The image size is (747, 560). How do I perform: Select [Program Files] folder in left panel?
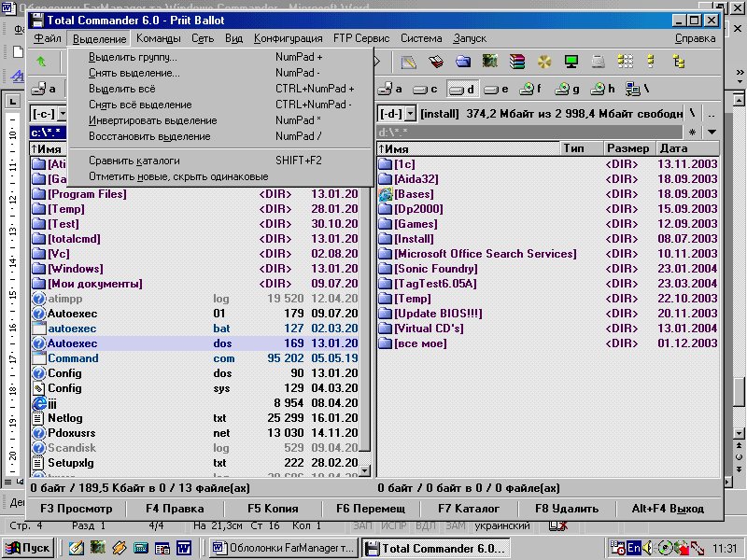coord(195,194)
